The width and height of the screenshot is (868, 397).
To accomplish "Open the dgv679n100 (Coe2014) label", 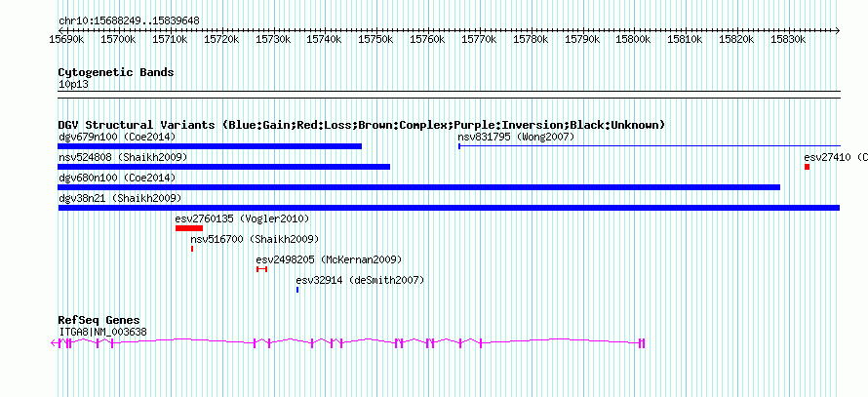I will tap(117, 137).
